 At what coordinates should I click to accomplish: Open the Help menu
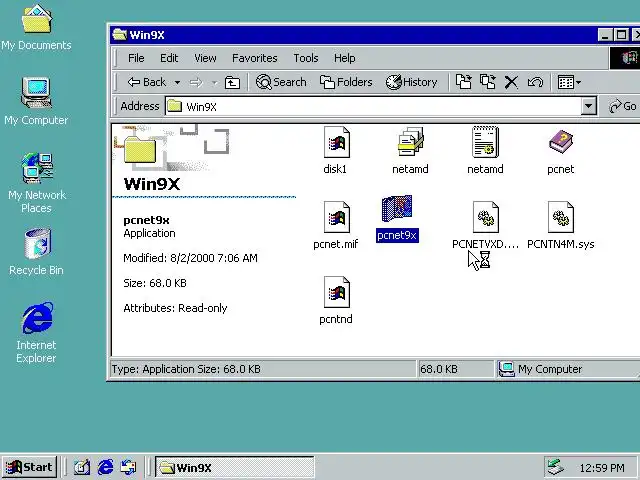click(344, 58)
